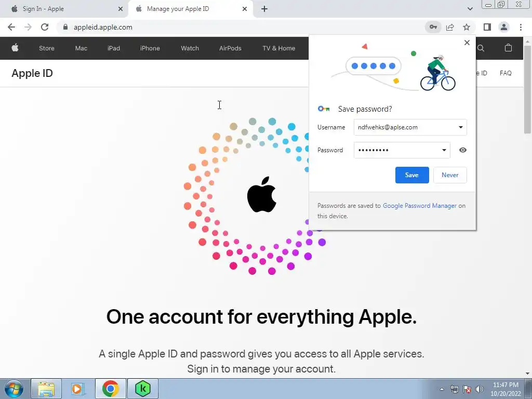Select the Manage your Apple ID tab
This screenshot has height=399, width=532.
coord(190,9)
